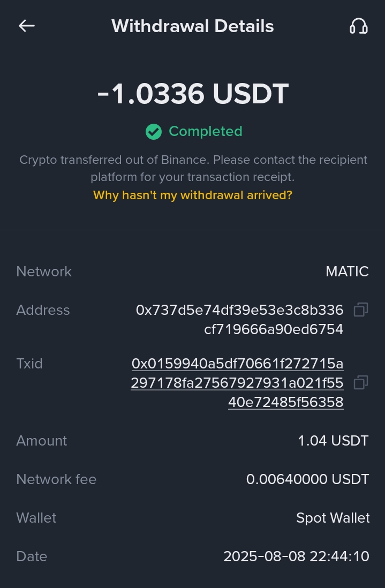
Task: Tap the Address row label
Action: pos(43,310)
